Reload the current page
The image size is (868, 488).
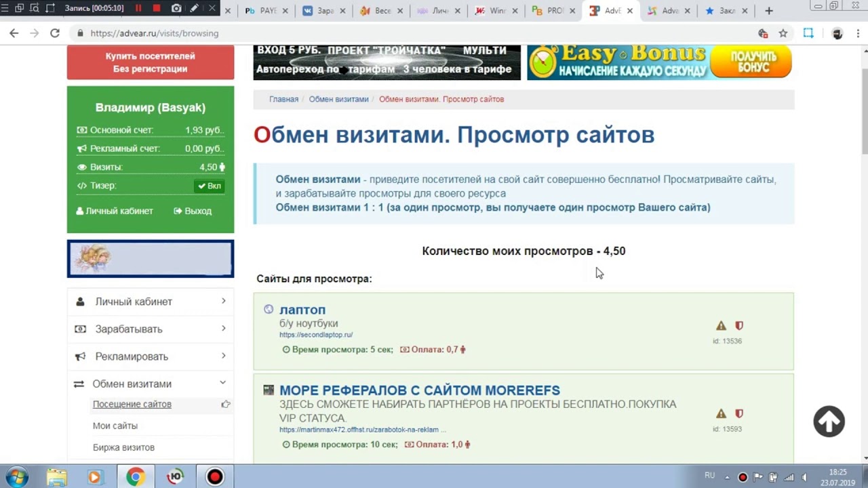click(55, 33)
